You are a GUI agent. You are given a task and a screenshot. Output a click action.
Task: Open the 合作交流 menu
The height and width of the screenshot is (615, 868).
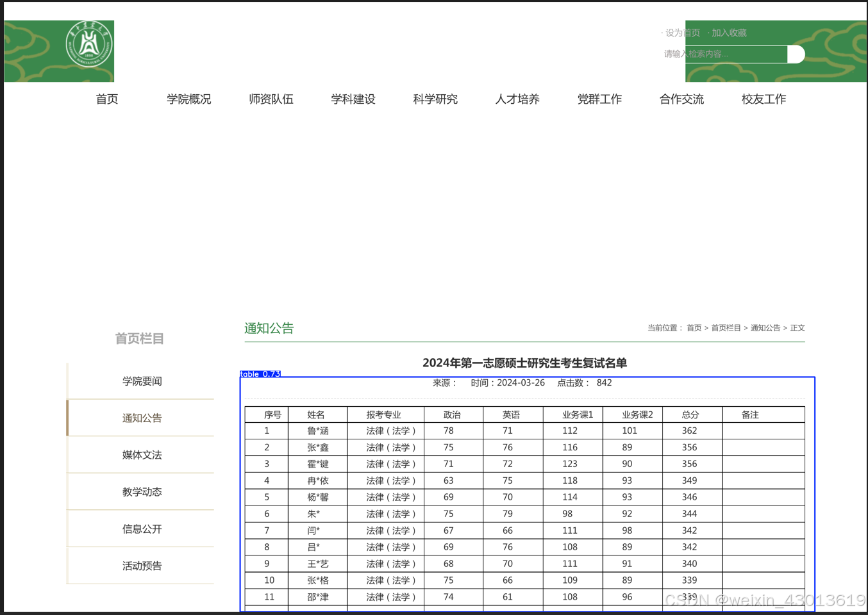tap(681, 99)
